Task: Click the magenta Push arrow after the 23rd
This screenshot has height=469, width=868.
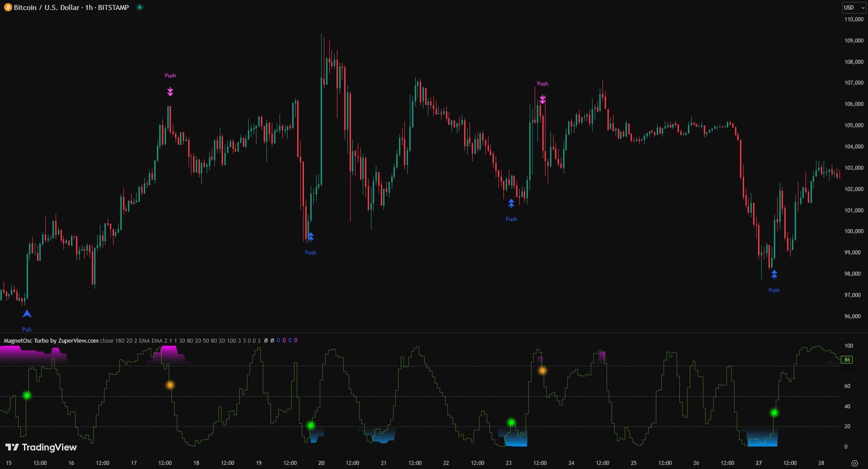Action: [x=542, y=100]
